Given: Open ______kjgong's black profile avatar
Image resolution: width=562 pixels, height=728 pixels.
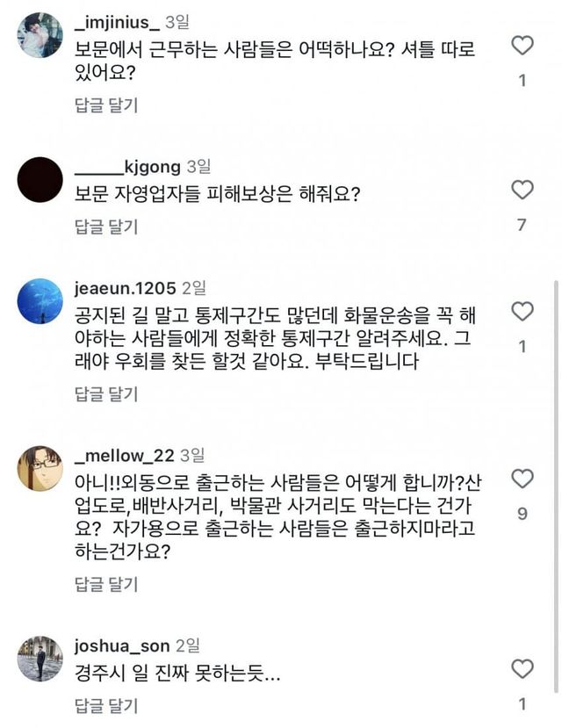Looking at the screenshot, I should click(40, 179).
